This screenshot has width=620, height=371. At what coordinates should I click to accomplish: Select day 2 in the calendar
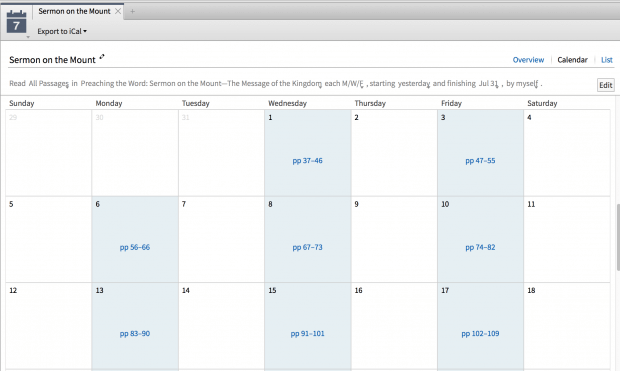(x=394, y=153)
